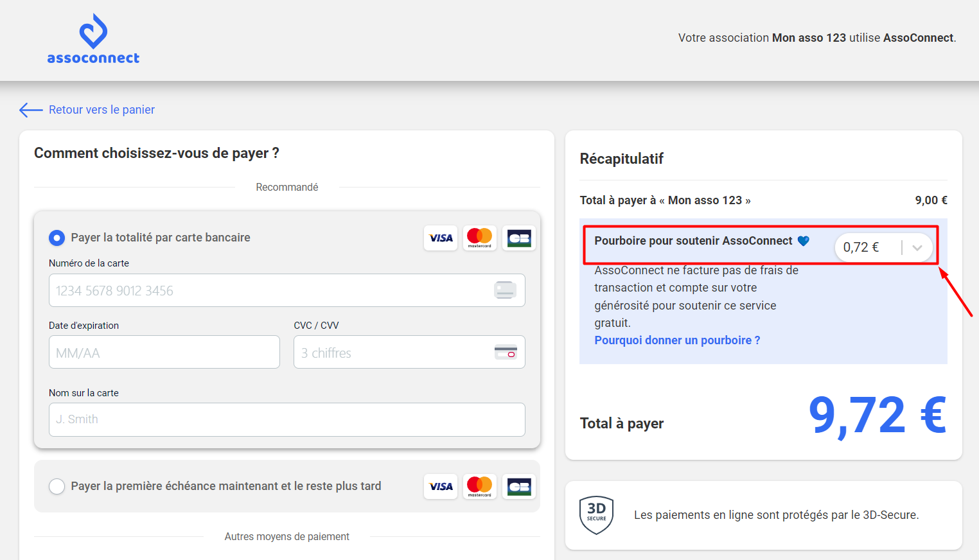Open the 0,72 € tip amount dropdown
Screen dimensions: 979x560
click(x=884, y=247)
